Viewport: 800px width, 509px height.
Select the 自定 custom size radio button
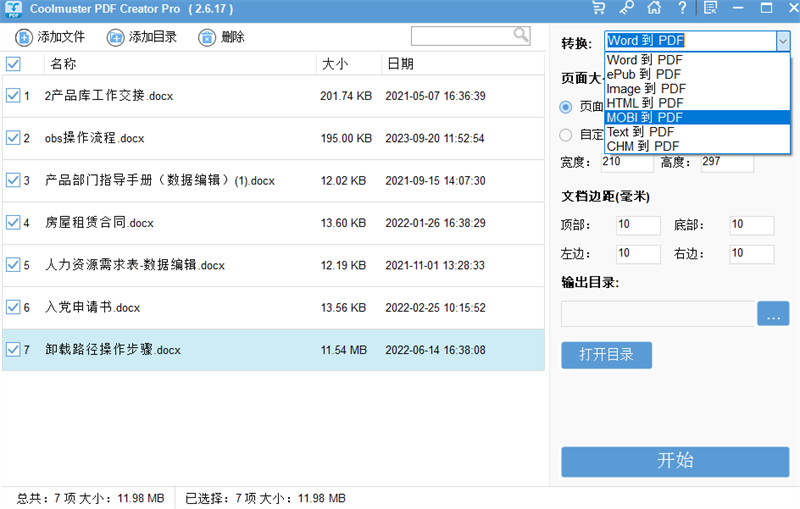tap(565, 135)
